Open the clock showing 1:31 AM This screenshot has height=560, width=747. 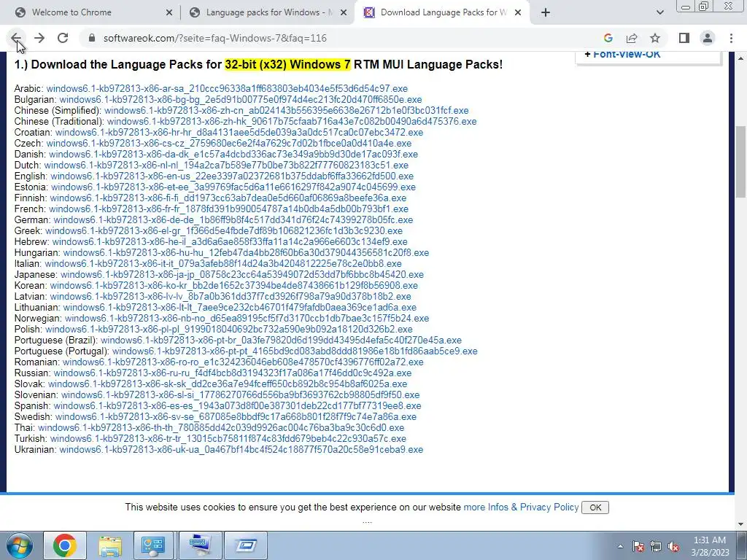point(710,546)
